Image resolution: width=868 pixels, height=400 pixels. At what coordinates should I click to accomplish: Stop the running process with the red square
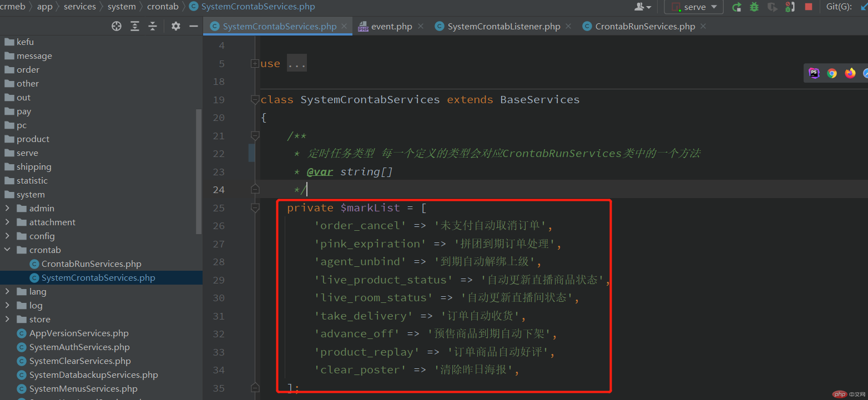(809, 7)
